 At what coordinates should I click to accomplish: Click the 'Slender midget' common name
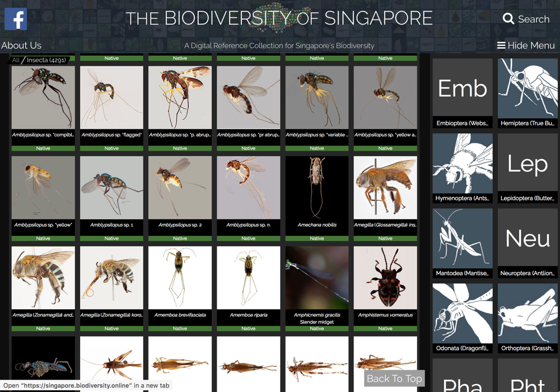[x=317, y=321]
